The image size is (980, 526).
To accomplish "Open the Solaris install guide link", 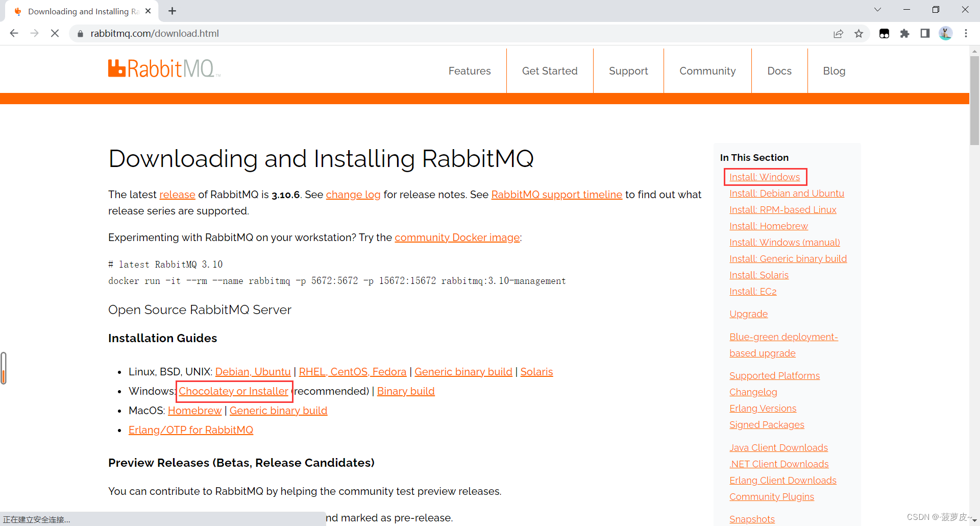I will coord(536,372).
